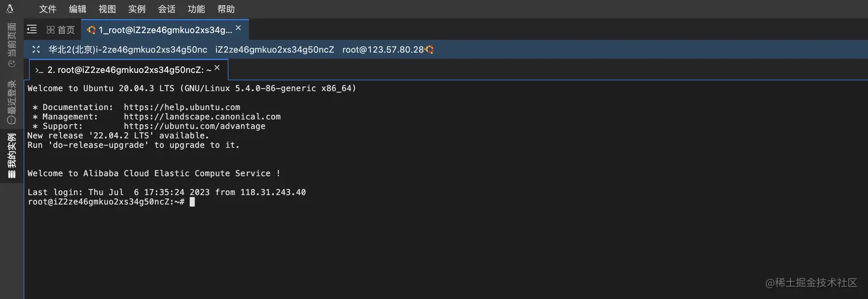The width and height of the screenshot is (868, 299).
Task: Close the second terminal tab
Action: [x=217, y=68]
